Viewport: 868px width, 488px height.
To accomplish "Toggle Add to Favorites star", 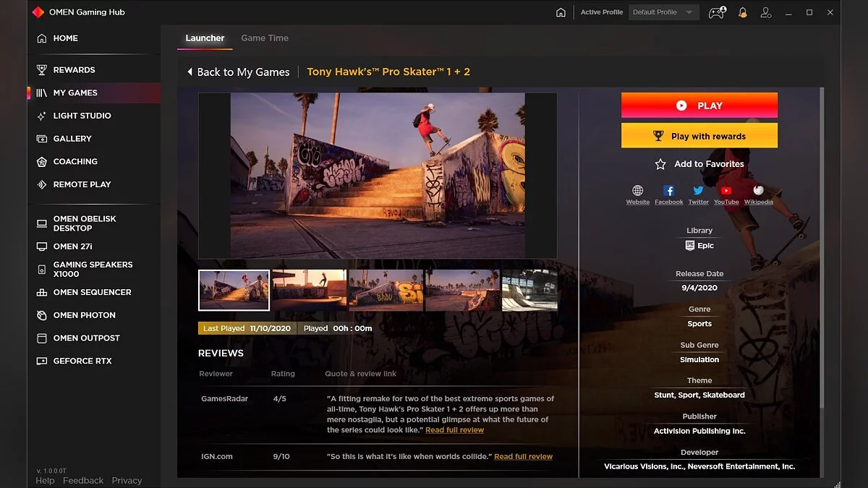I will [660, 164].
